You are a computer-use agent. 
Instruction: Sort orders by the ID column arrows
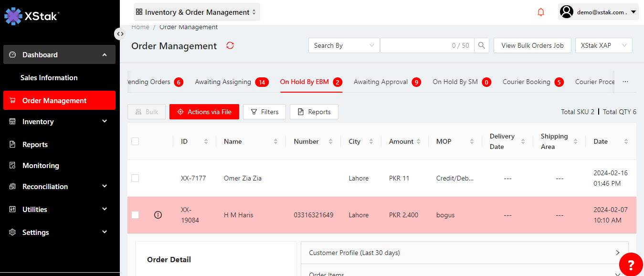206,141
